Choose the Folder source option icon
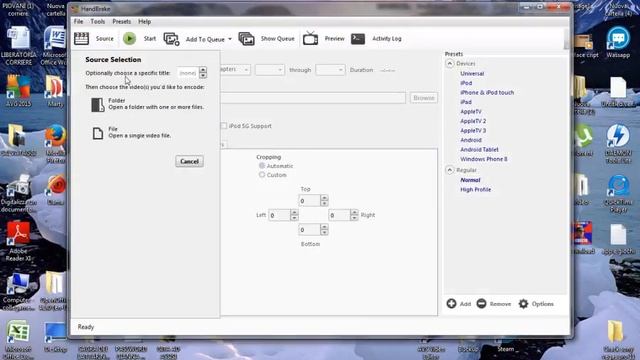Viewport: 640px width, 360px height. click(98, 104)
